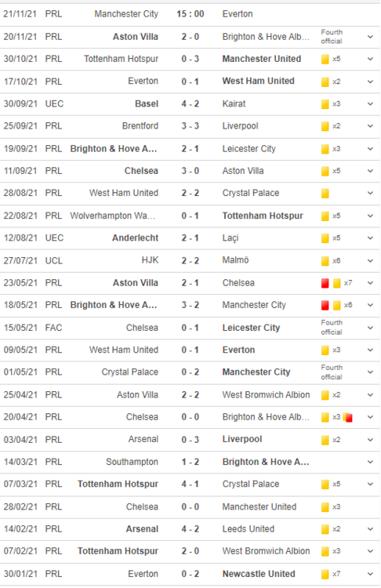Click yellow card icon in Basel vs Kairat row

click(325, 103)
